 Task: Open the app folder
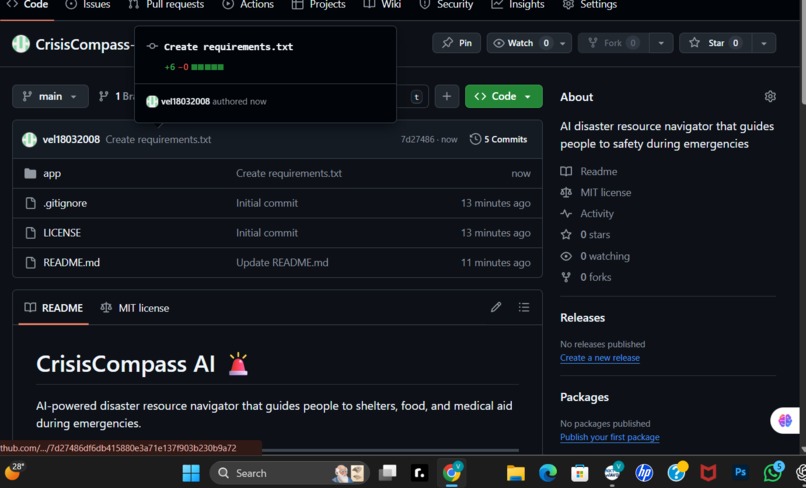click(52, 174)
